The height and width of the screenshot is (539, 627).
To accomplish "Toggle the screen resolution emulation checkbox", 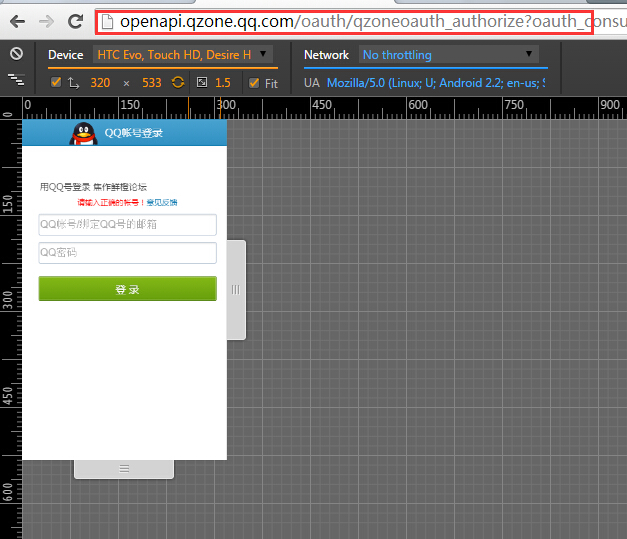I will 56,82.
